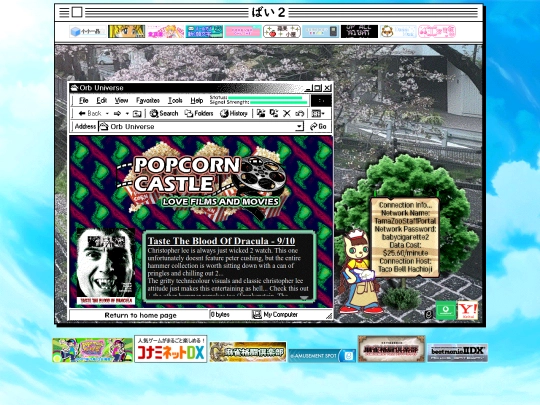This screenshot has width=540, height=405.
Task: Click the Yahoo Y! icon
Action: tap(467, 311)
